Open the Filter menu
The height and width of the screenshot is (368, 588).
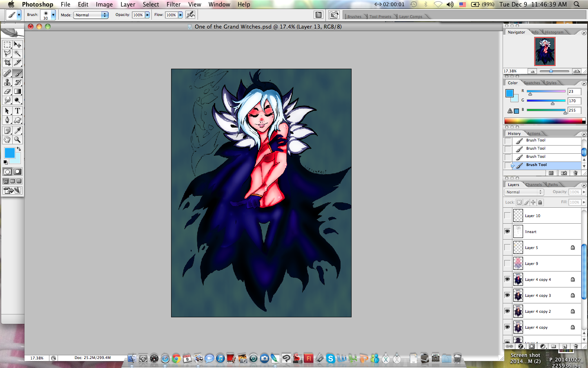click(x=174, y=4)
